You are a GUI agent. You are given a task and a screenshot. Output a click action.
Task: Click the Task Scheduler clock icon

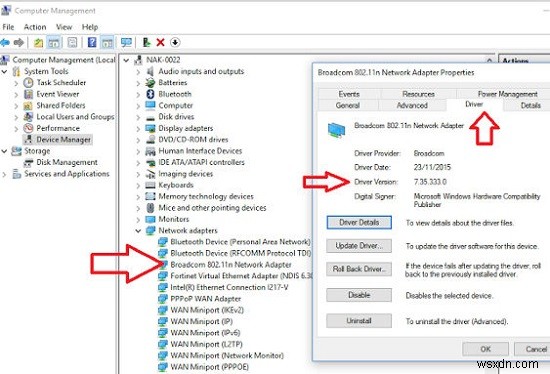(x=28, y=83)
